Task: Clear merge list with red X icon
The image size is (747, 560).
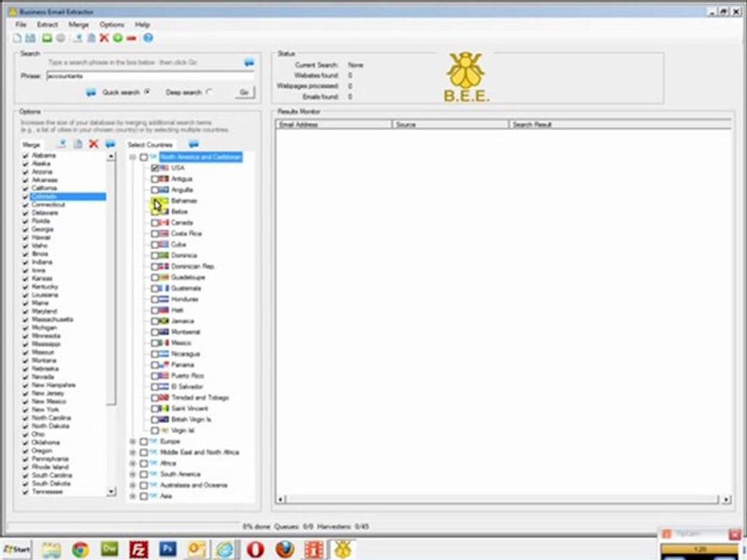Action: [x=94, y=144]
